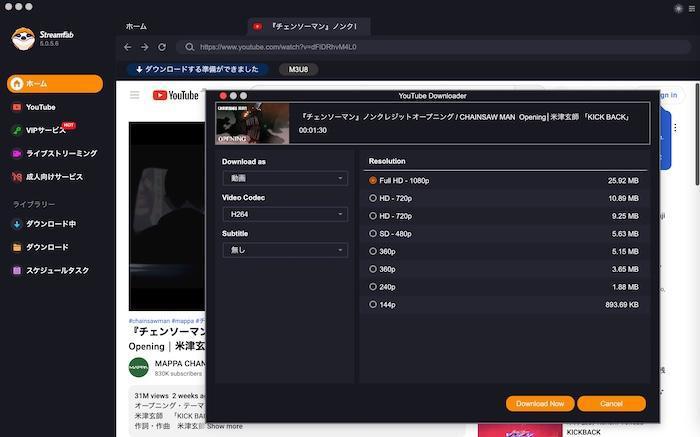Click the ライブラリー section label

(34, 204)
